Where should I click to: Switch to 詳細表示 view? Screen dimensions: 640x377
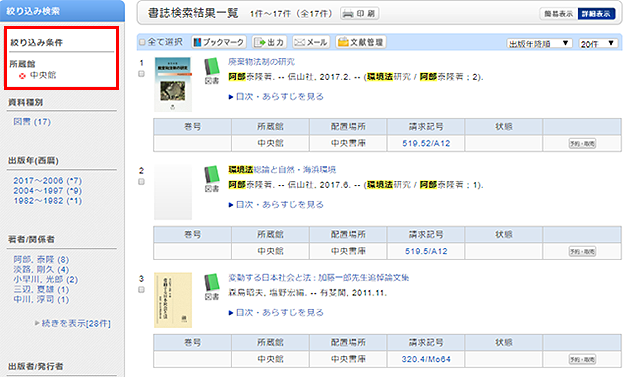pyautogui.click(x=596, y=14)
